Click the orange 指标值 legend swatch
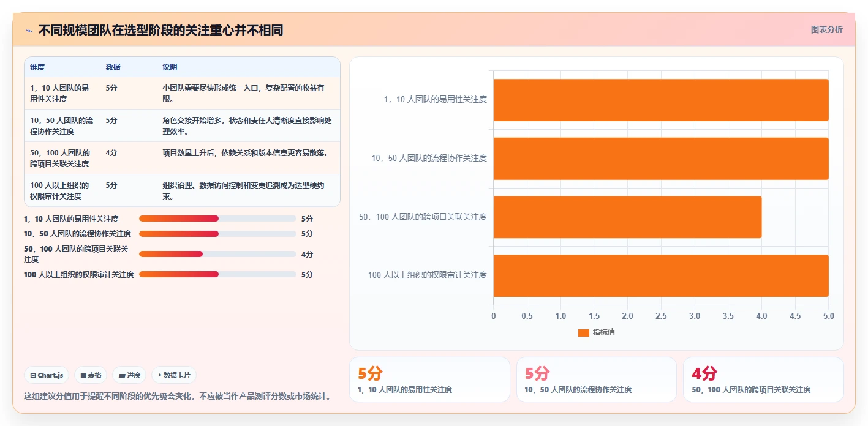Viewport: 868px width, 426px height. click(584, 332)
